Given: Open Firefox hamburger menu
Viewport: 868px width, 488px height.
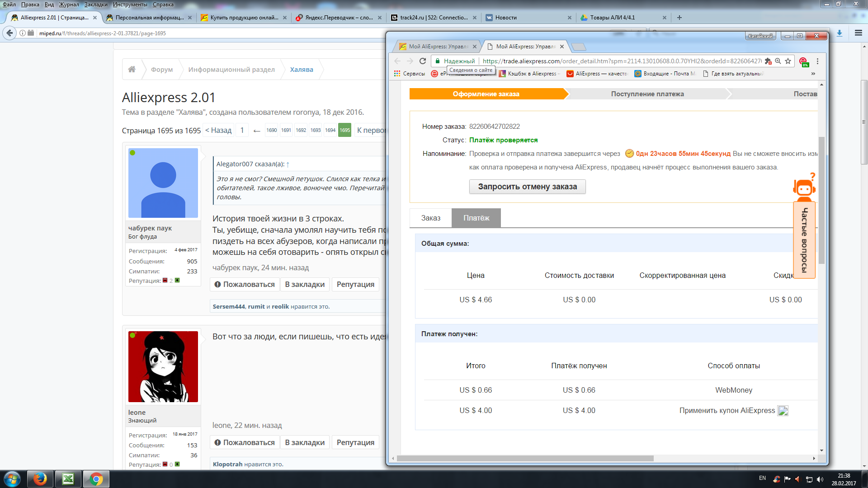Looking at the screenshot, I should (x=859, y=33).
